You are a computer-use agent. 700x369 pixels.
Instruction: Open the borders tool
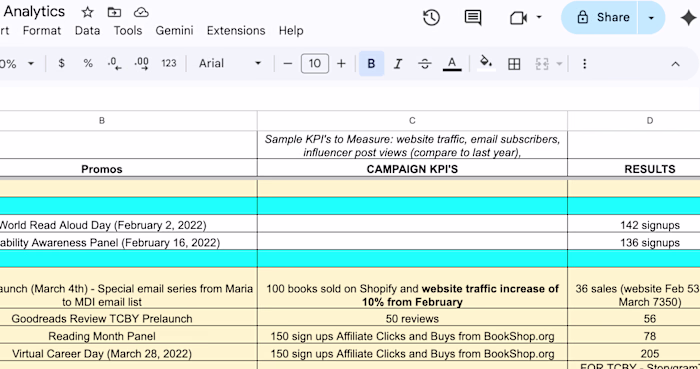tap(514, 64)
